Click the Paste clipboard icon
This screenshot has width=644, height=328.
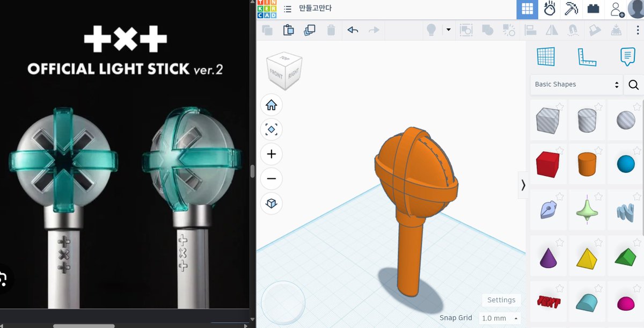click(288, 30)
